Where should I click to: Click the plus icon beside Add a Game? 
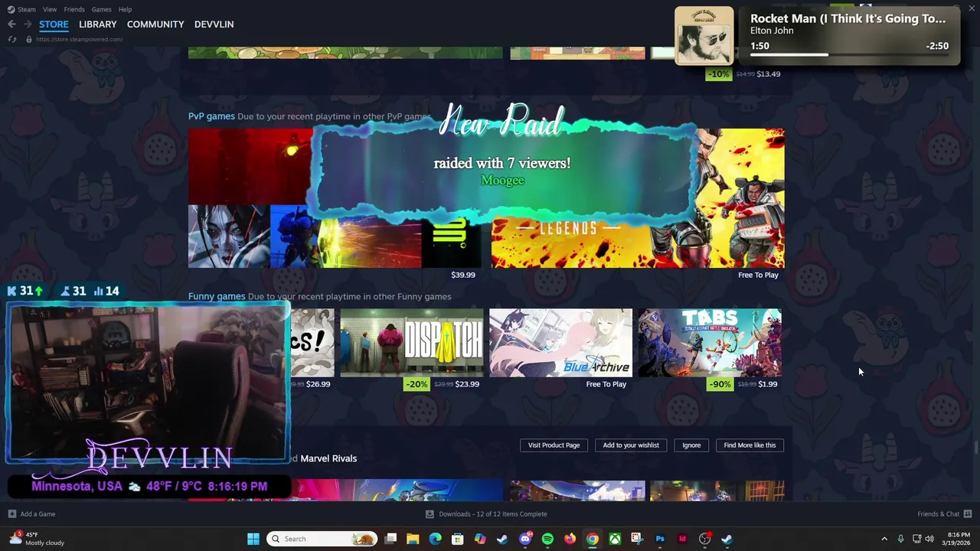[11, 514]
